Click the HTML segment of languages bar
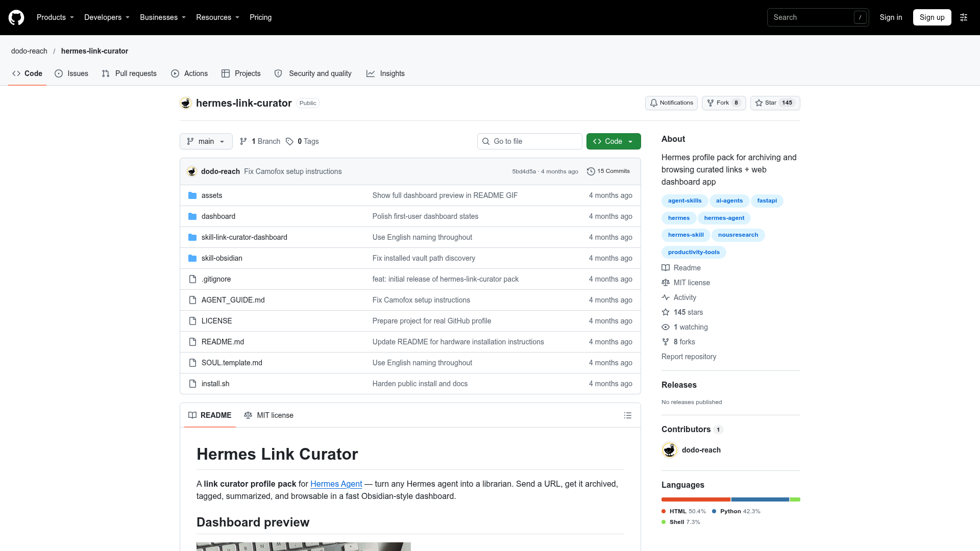The image size is (980, 551). 696,499
